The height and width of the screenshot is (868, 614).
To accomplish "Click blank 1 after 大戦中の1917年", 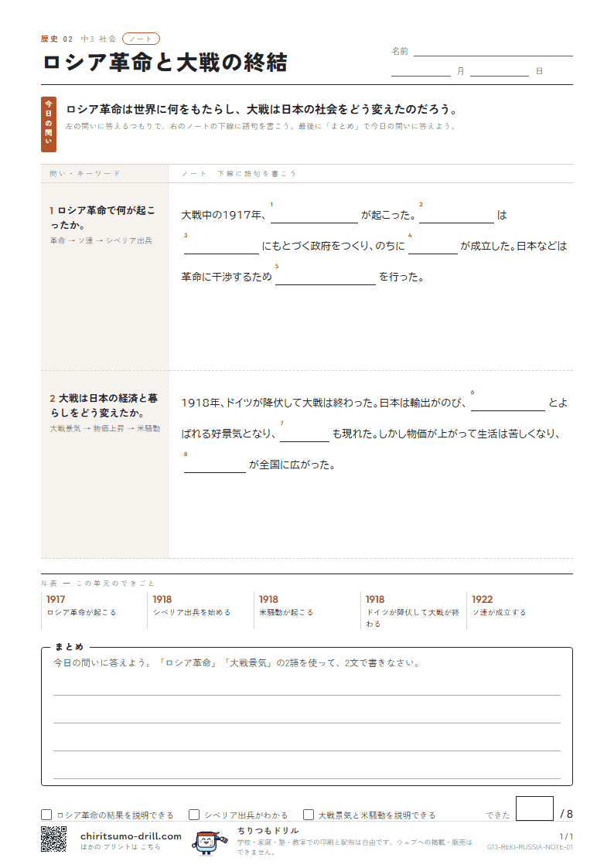I will (x=314, y=216).
